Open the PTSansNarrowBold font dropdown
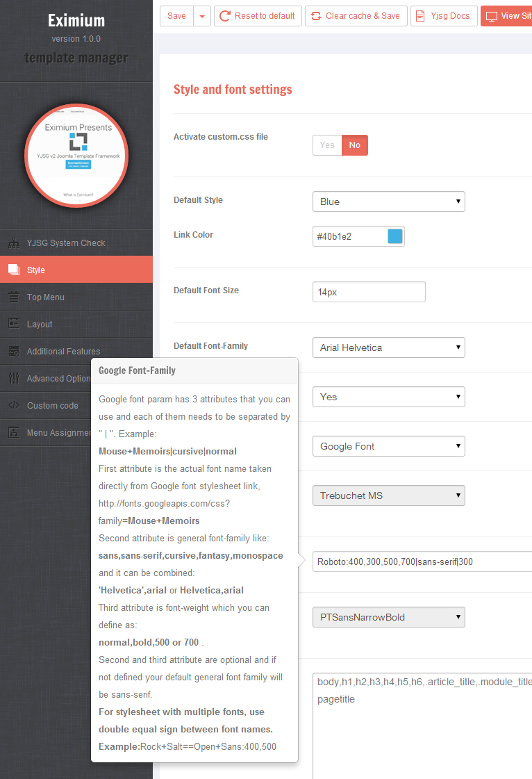532x779 pixels. (x=389, y=617)
